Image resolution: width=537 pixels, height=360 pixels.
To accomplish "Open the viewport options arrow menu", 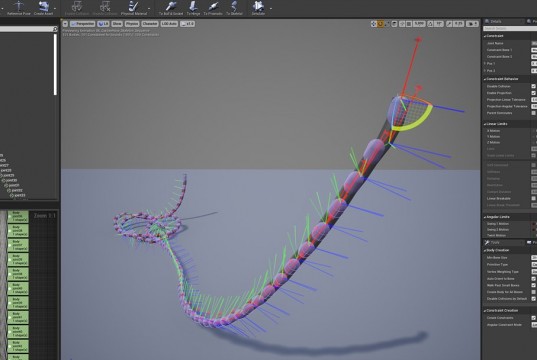I will coord(65,24).
